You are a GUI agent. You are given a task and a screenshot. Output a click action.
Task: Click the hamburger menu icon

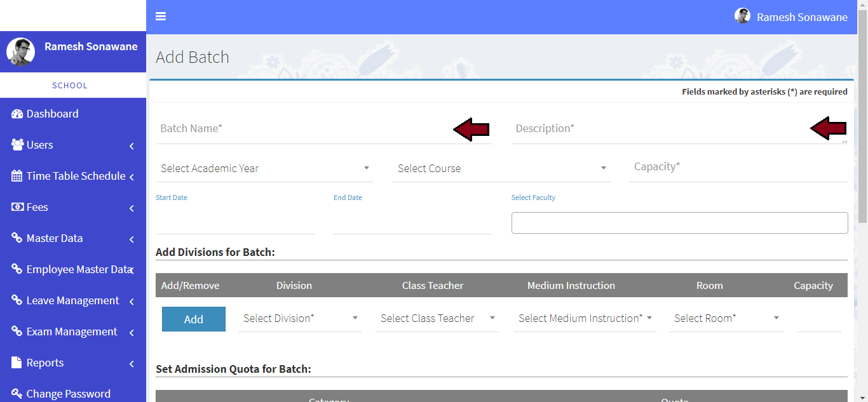point(161,17)
